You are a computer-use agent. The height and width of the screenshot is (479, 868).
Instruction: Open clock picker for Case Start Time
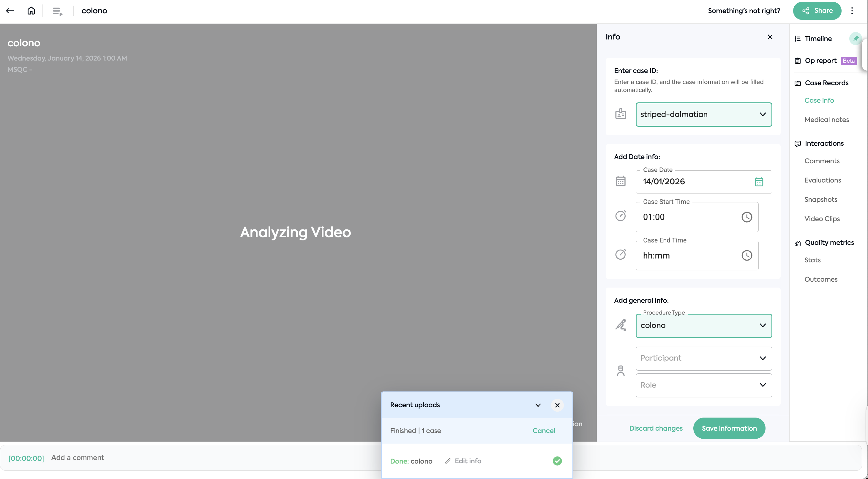tap(747, 217)
